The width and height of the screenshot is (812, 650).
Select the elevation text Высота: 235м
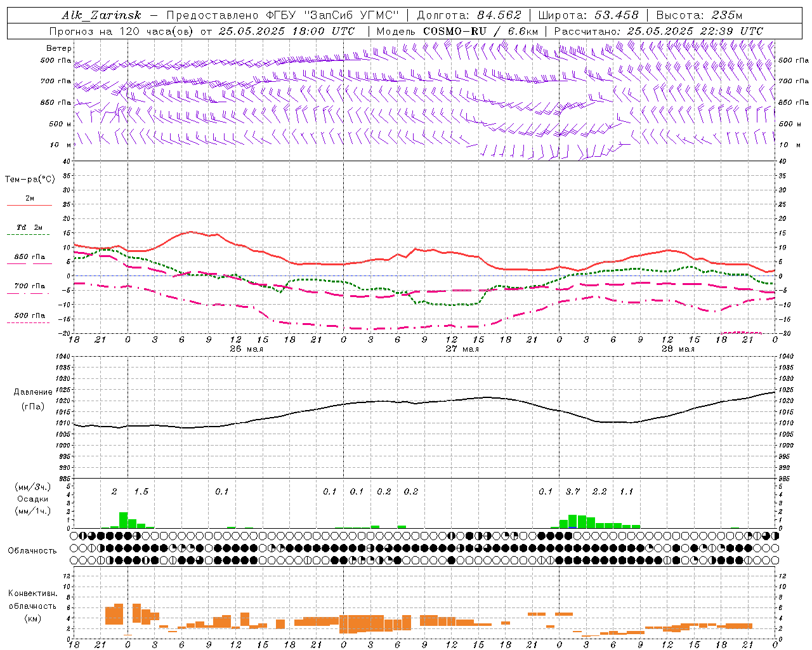[699, 15]
